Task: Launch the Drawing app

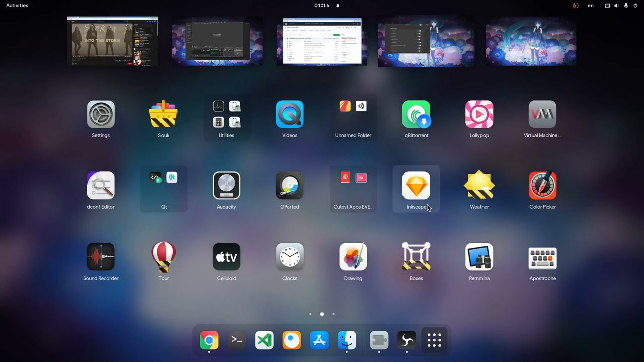Action: (353, 262)
